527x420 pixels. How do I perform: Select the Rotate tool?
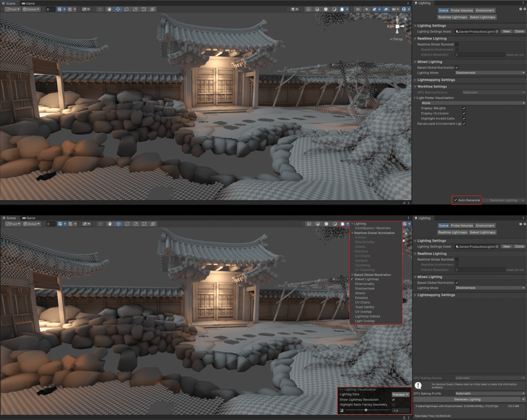(127, 9)
